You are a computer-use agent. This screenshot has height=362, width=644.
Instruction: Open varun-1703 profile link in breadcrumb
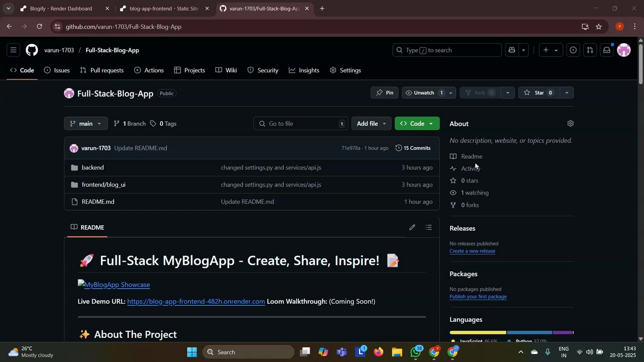pyautogui.click(x=59, y=50)
